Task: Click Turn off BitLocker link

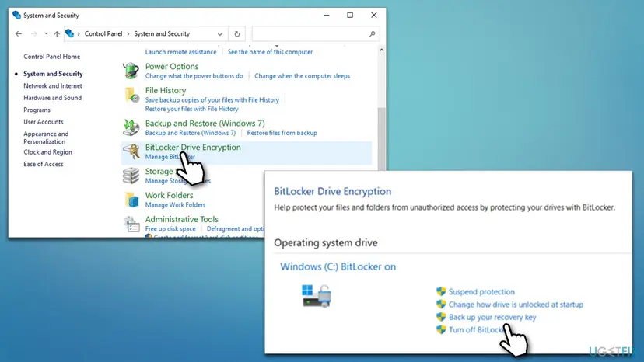Action: point(478,330)
